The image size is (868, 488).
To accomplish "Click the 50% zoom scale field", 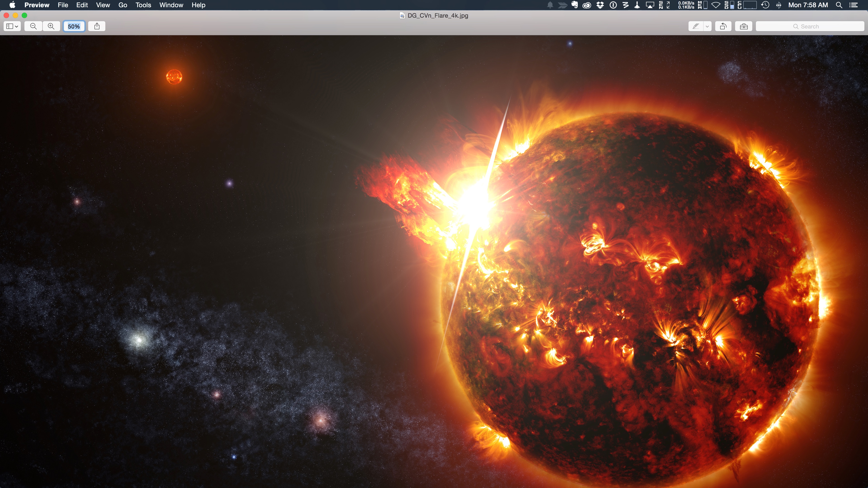I will (74, 26).
